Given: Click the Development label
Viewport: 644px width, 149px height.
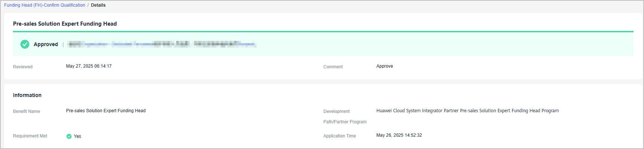Looking at the screenshot, I should 336,111.
